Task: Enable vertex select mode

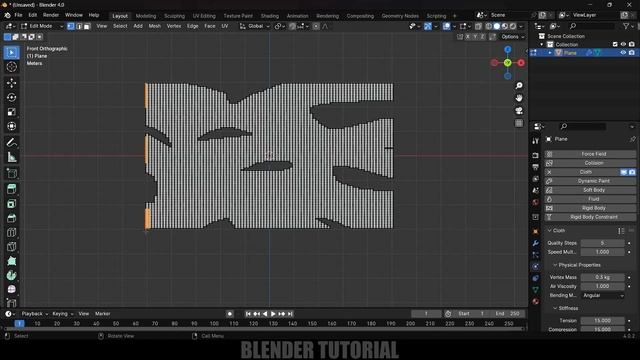Action: [x=71, y=26]
